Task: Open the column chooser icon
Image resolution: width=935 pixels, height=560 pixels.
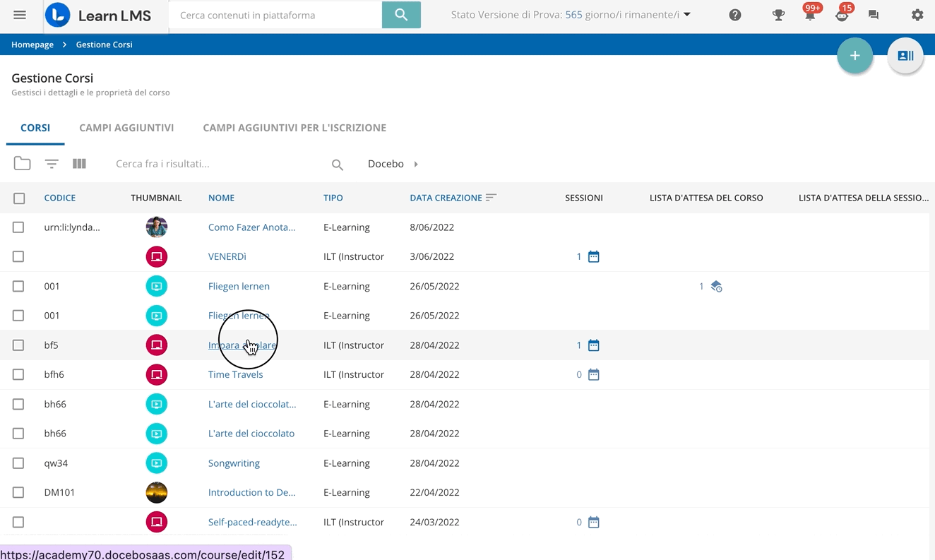Action: coord(79,164)
